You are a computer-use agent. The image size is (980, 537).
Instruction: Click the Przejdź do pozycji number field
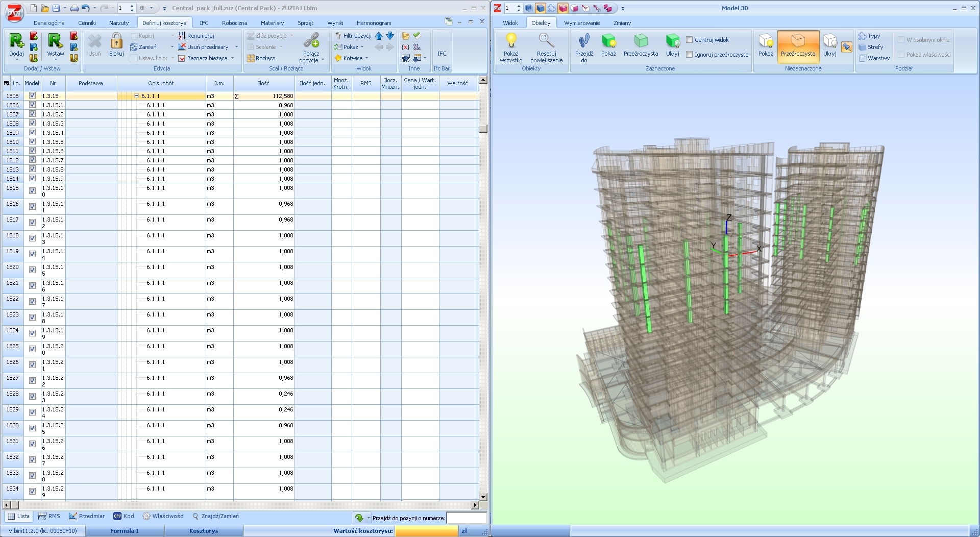click(x=465, y=518)
